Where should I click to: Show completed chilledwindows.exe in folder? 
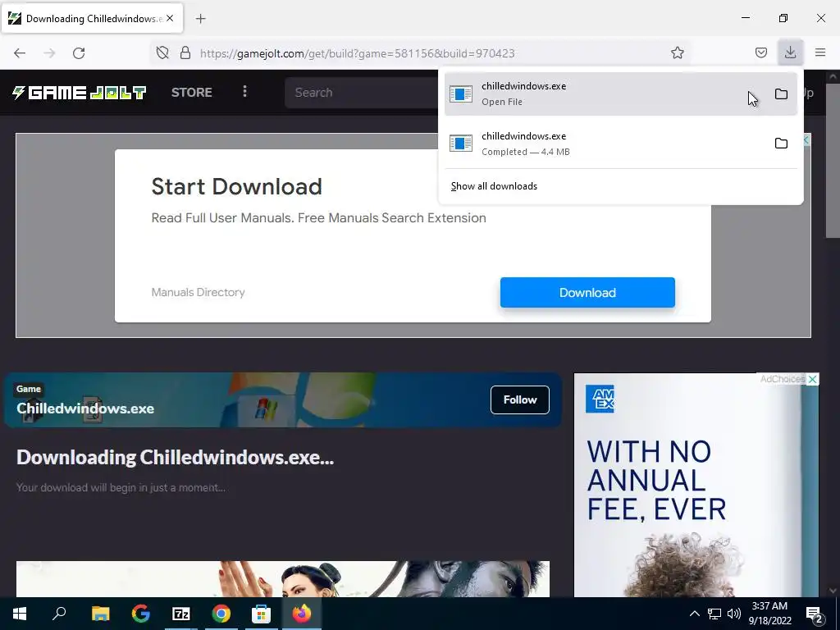click(781, 144)
